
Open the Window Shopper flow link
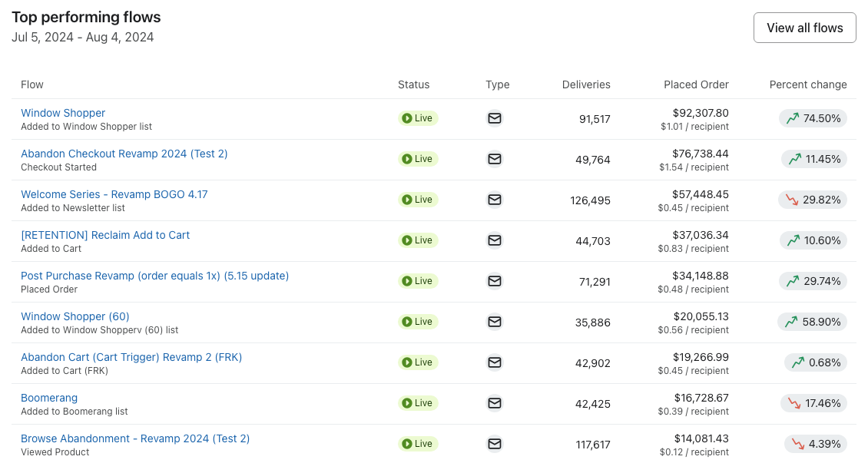63,113
